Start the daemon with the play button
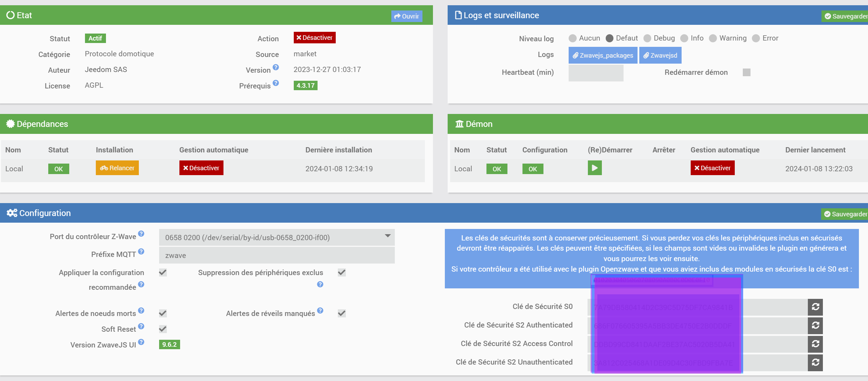The image size is (868, 381). tap(594, 168)
